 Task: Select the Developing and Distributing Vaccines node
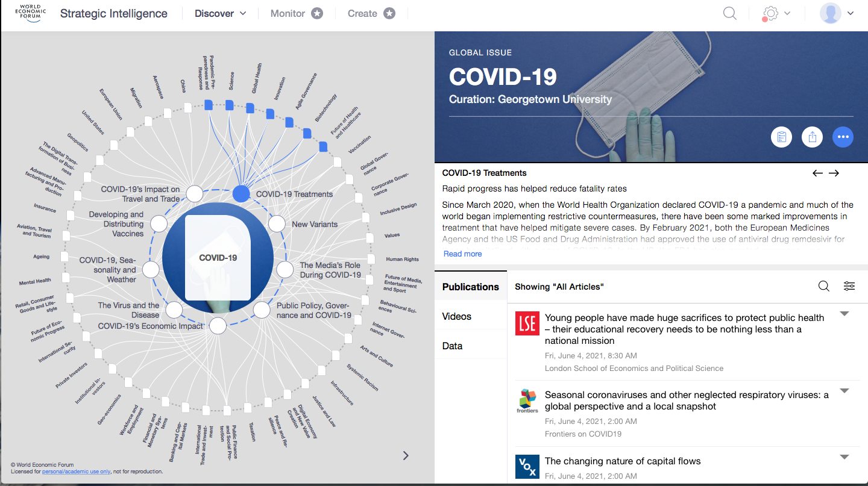(159, 224)
